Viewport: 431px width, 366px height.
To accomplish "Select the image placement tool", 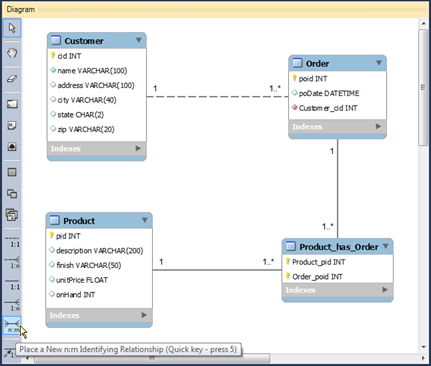I will click(12, 147).
